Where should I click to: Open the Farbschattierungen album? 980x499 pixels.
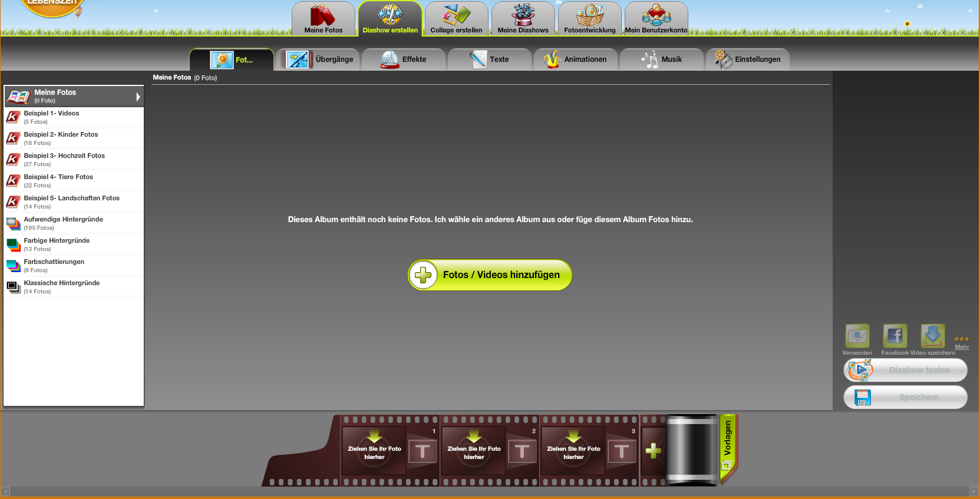tap(74, 266)
